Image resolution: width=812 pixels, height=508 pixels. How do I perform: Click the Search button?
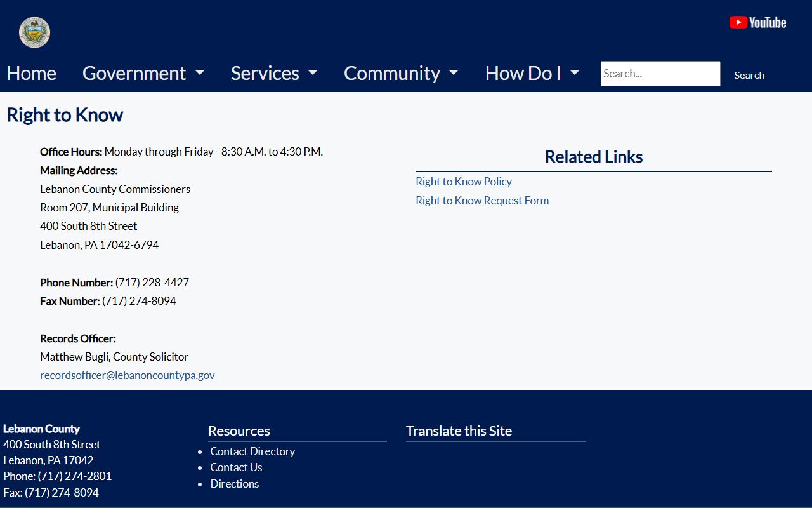pos(749,75)
